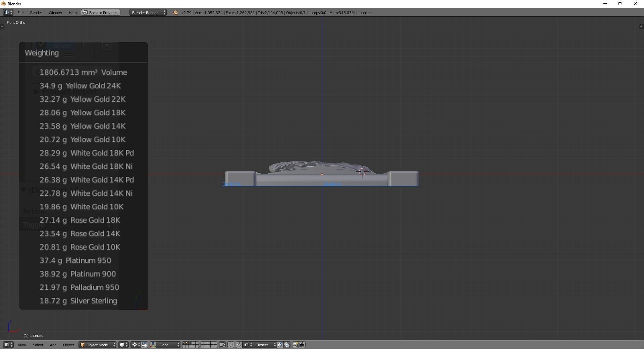644x349 pixels.
Task: Click the 1806.6713 mm³ Volume row
Action: [83, 72]
